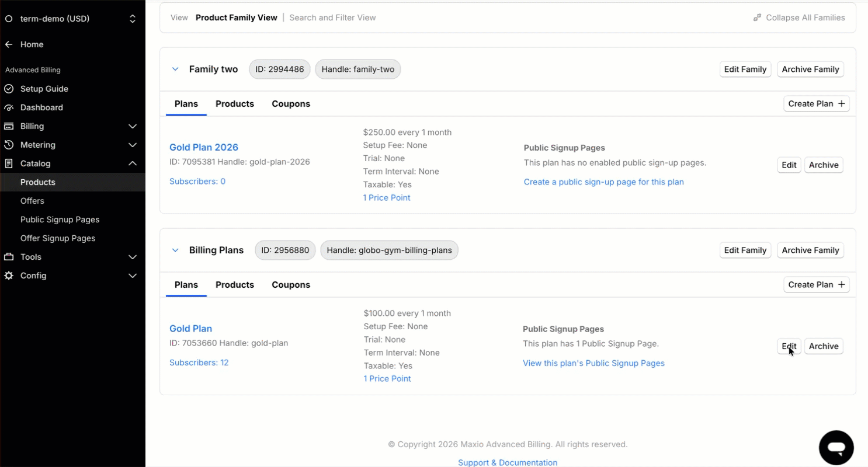Click the Handle: family-two badge
The height and width of the screenshot is (467, 868).
tap(358, 69)
